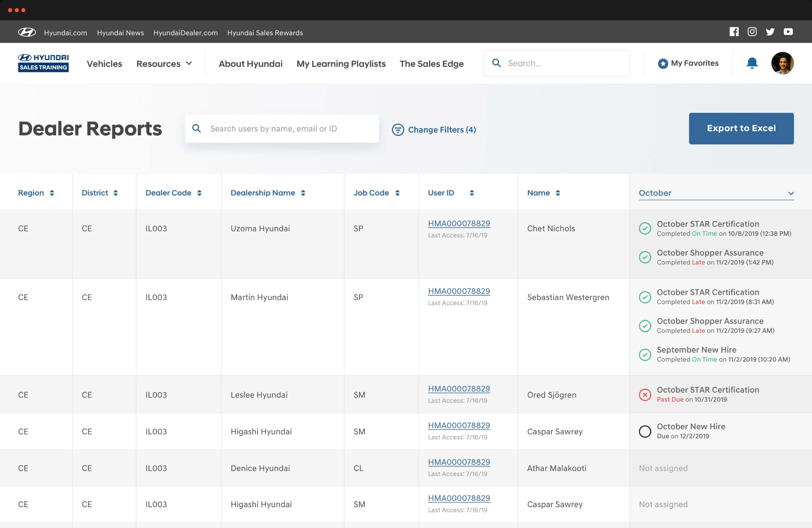Sort by District column arrows
This screenshot has height=528, width=812.
point(116,193)
